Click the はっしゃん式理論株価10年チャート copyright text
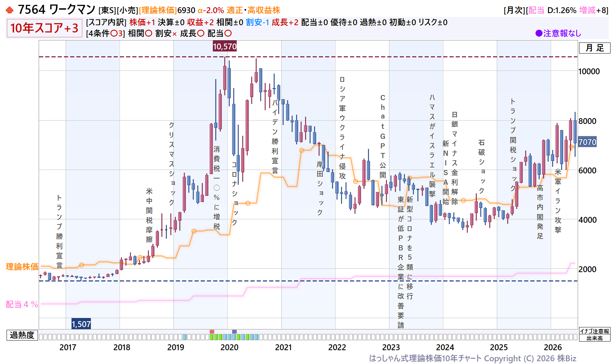 click(473, 358)
